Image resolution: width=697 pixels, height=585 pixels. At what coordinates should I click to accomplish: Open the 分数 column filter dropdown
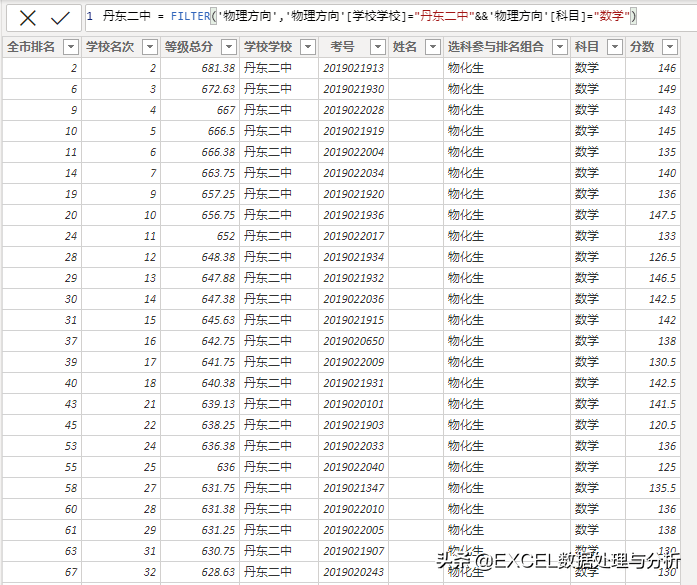[670, 47]
